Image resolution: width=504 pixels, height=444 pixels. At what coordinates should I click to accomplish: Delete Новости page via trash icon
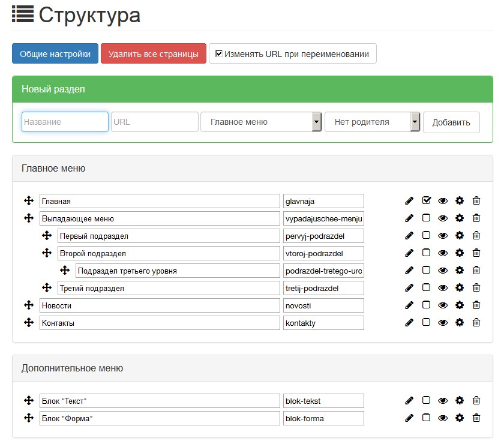476,305
